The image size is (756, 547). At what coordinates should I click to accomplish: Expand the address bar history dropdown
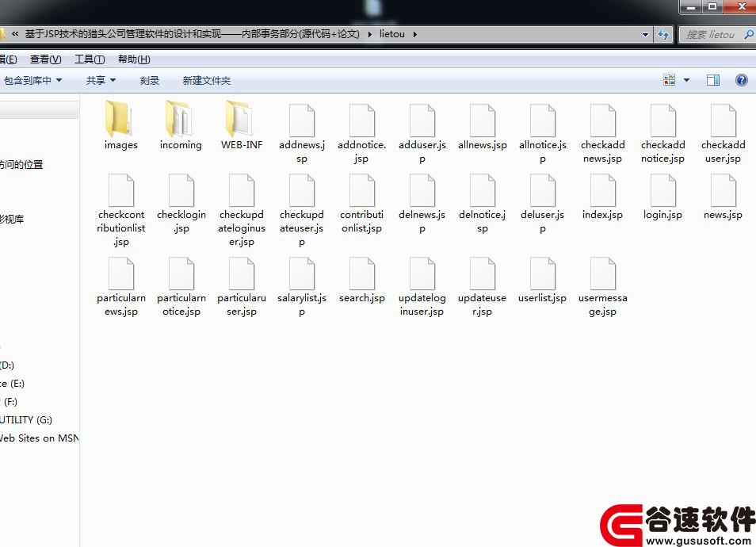pos(645,35)
